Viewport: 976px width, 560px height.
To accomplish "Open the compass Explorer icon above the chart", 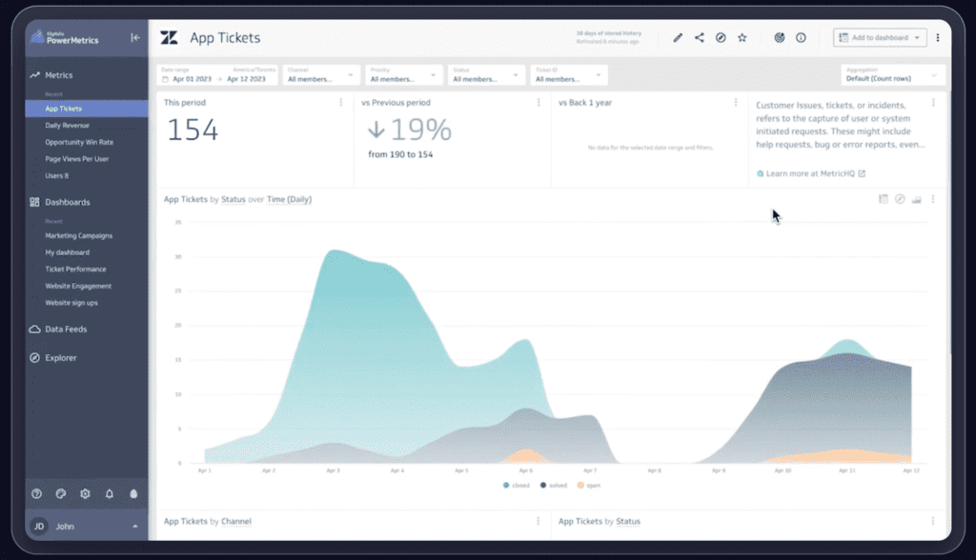I will (900, 199).
